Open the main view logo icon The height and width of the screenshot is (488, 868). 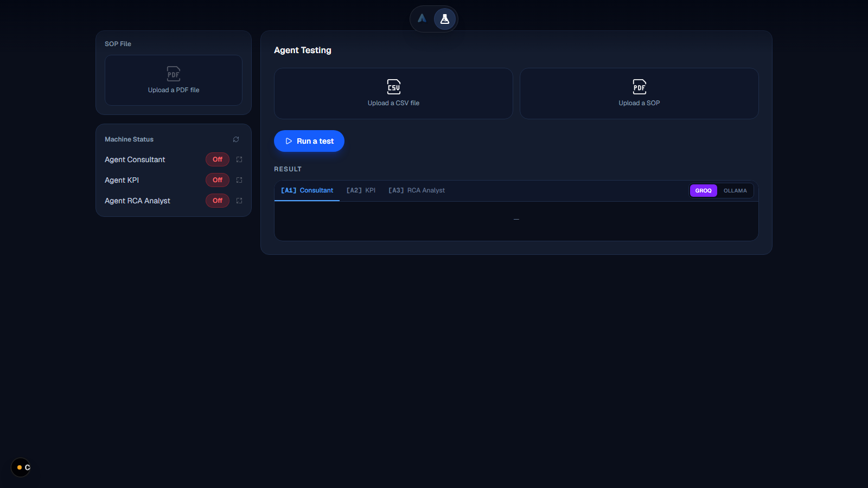[422, 19]
